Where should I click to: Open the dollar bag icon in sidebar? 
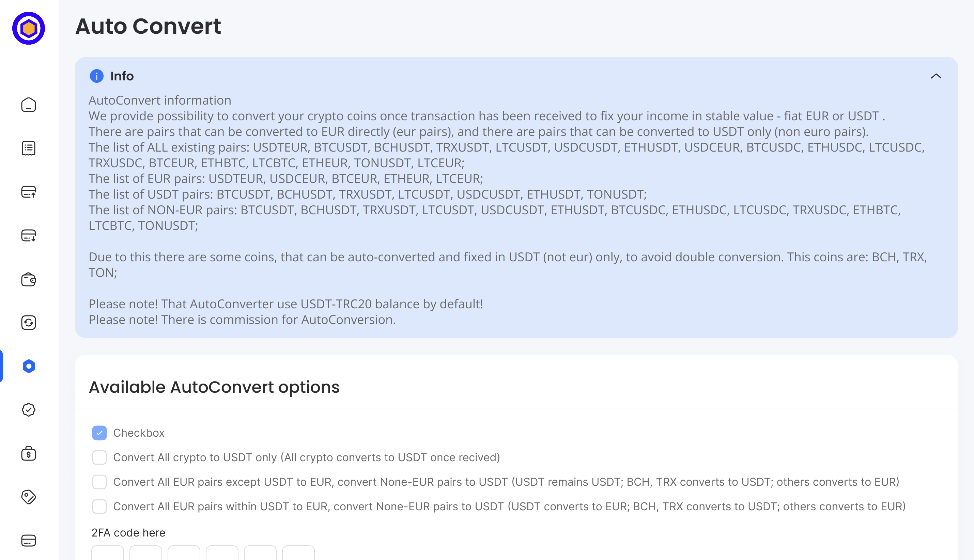(29, 453)
